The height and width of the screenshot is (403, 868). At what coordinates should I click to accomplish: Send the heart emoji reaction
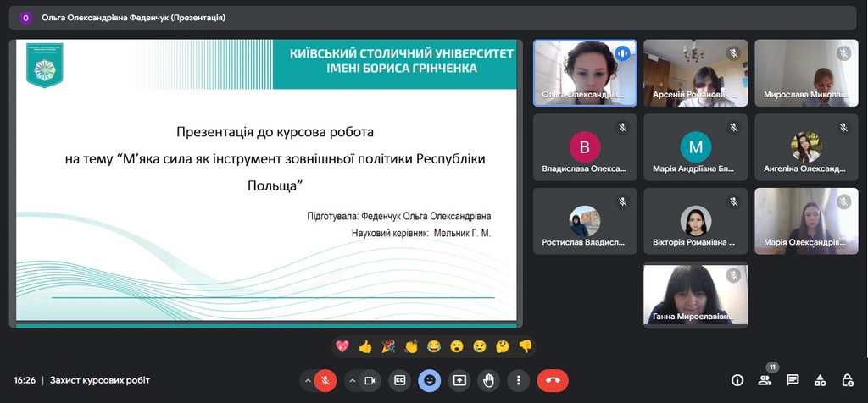pyautogui.click(x=342, y=345)
